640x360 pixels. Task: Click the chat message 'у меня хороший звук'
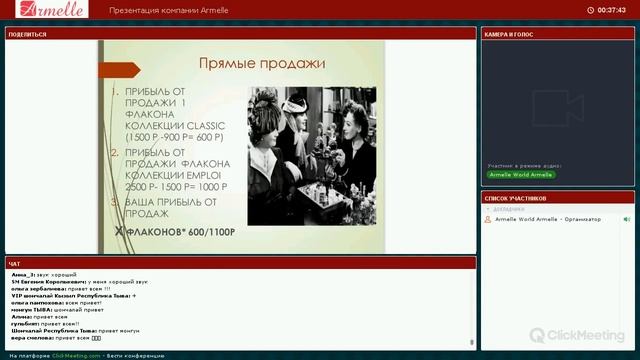pos(118,282)
